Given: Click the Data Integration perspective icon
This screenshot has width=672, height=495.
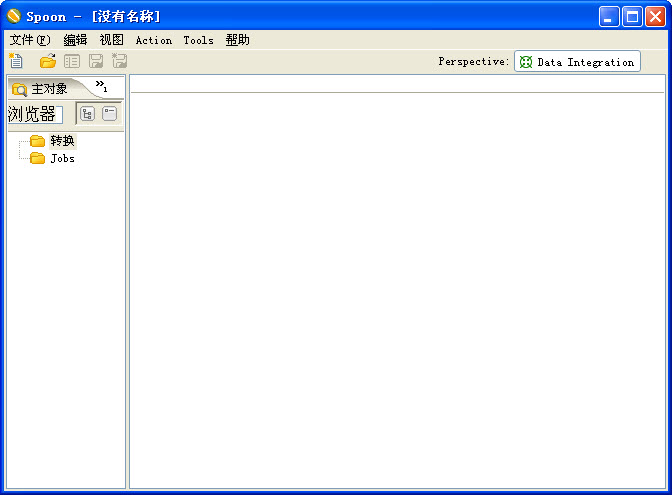Looking at the screenshot, I should 526,62.
